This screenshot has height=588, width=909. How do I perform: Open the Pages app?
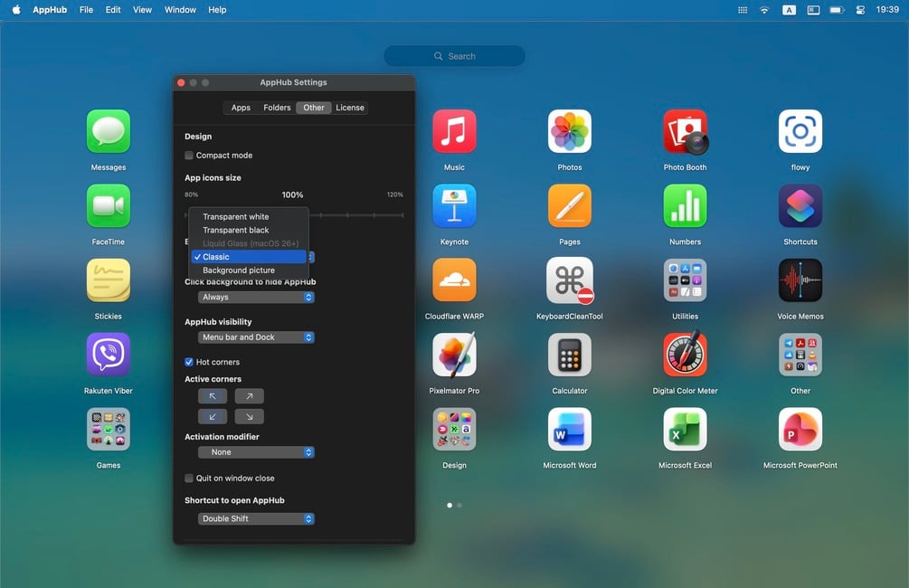[x=570, y=206]
